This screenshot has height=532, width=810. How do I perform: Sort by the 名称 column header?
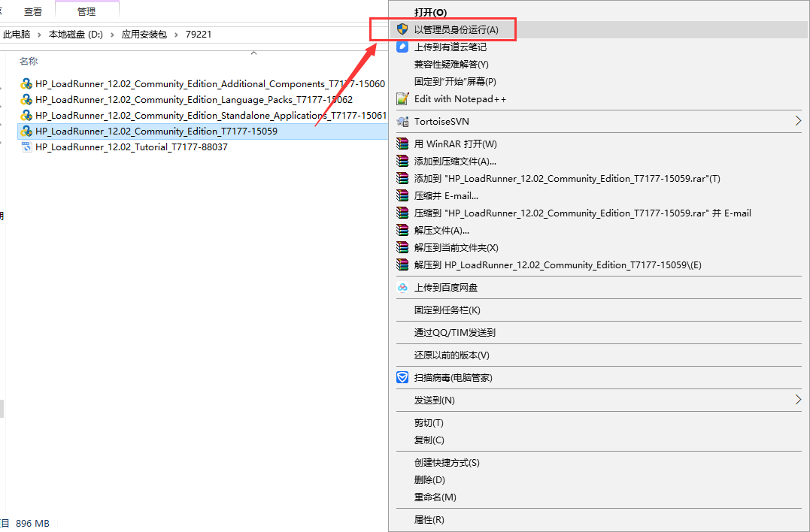coord(29,61)
